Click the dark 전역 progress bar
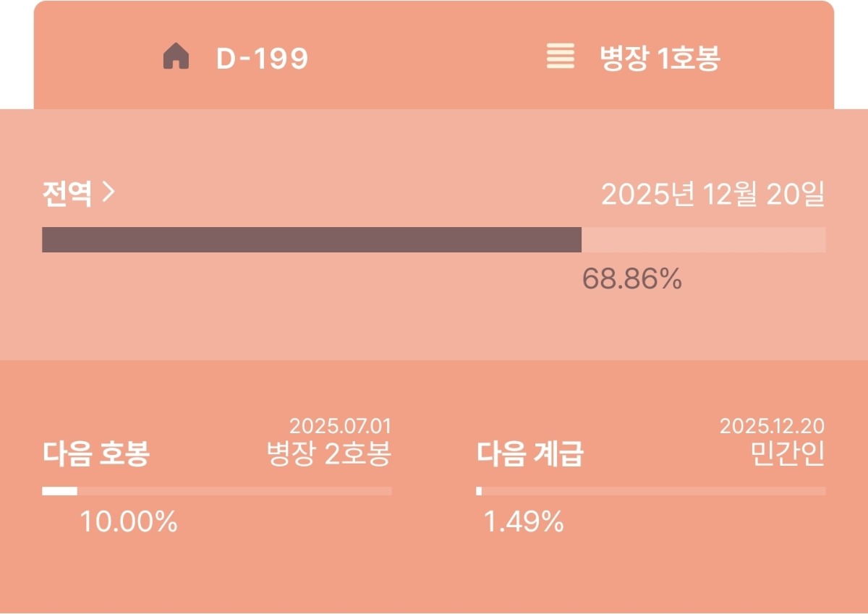868x614 pixels. coord(311,240)
